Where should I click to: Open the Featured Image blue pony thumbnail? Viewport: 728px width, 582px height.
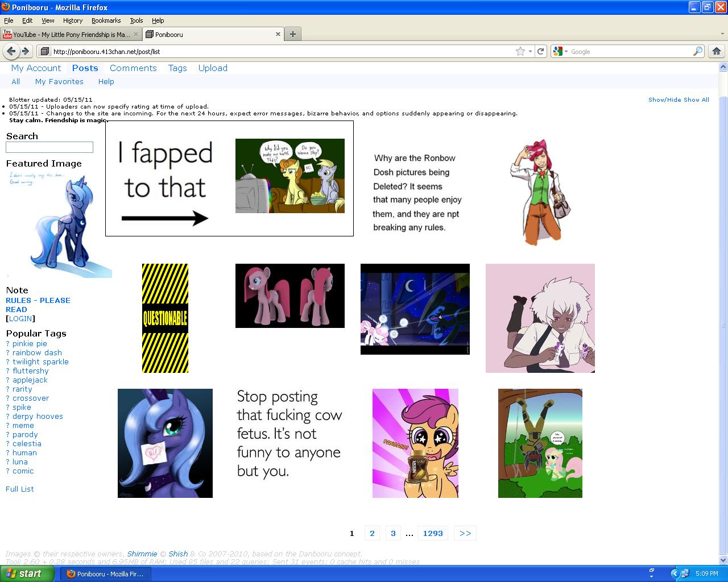tap(59, 224)
